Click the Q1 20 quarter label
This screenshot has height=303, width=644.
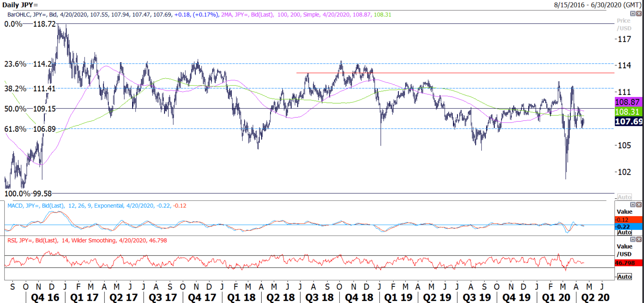[x=556, y=298]
